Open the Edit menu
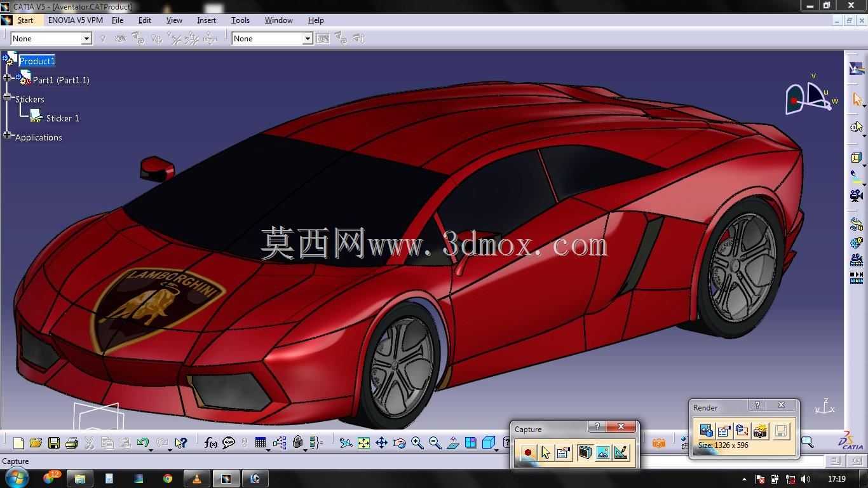This screenshot has width=868, height=488. pyautogui.click(x=145, y=20)
